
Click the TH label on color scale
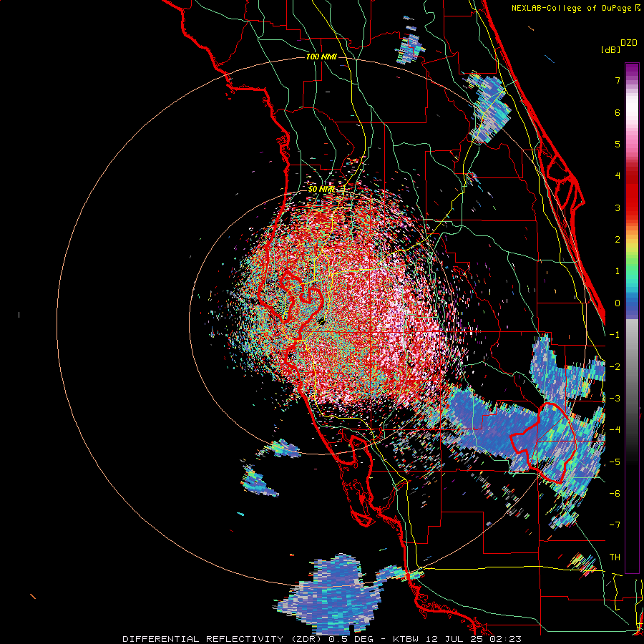click(x=615, y=557)
